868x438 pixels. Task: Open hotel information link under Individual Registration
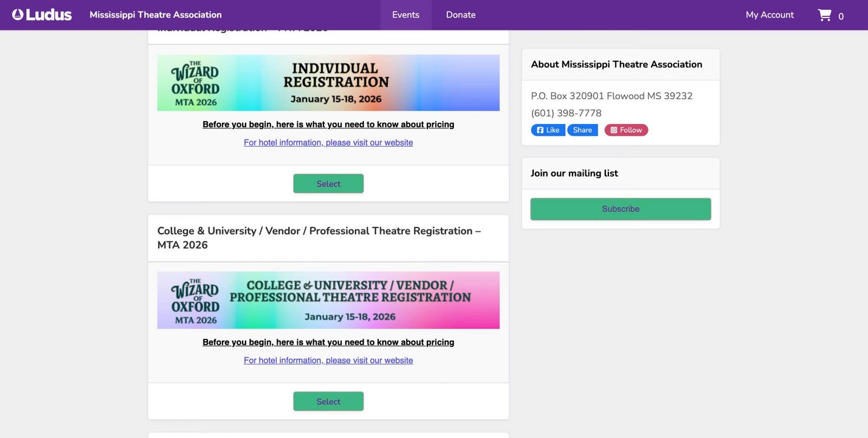pos(328,143)
